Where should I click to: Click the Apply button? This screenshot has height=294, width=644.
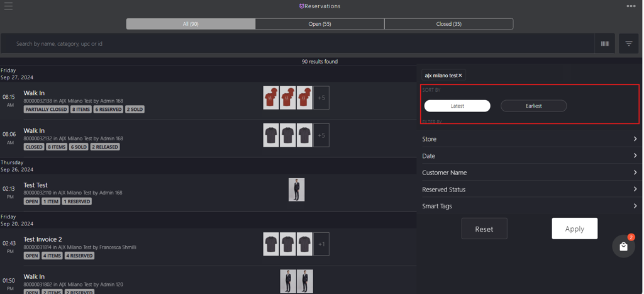tap(575, 229)
